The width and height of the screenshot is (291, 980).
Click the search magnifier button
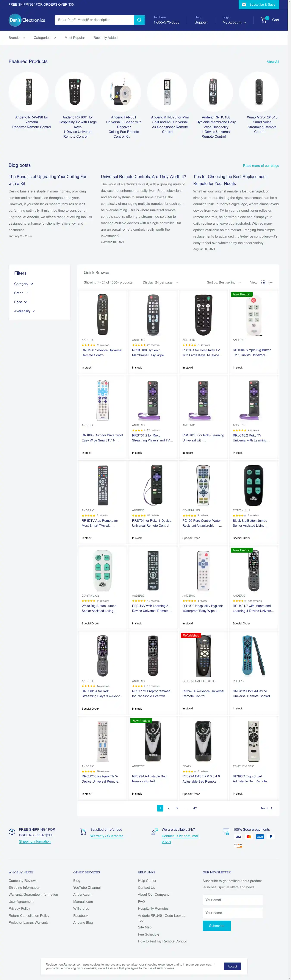point(139,20)
